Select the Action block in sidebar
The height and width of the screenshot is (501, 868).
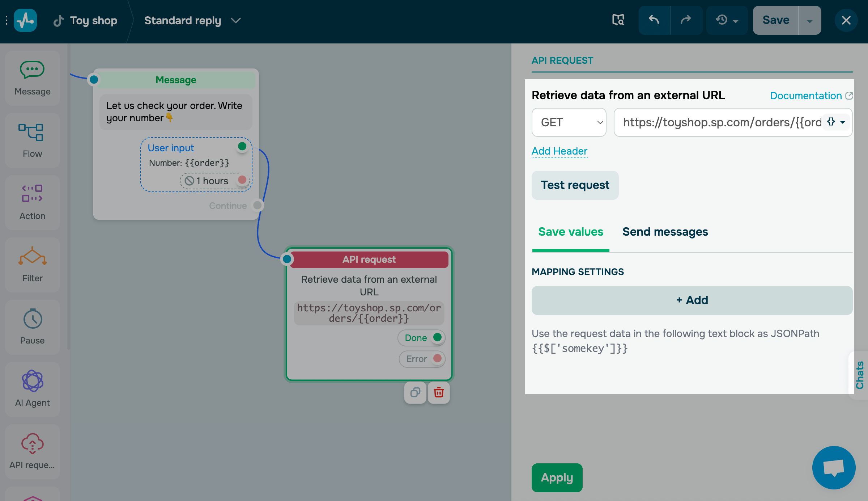[32, 202]
